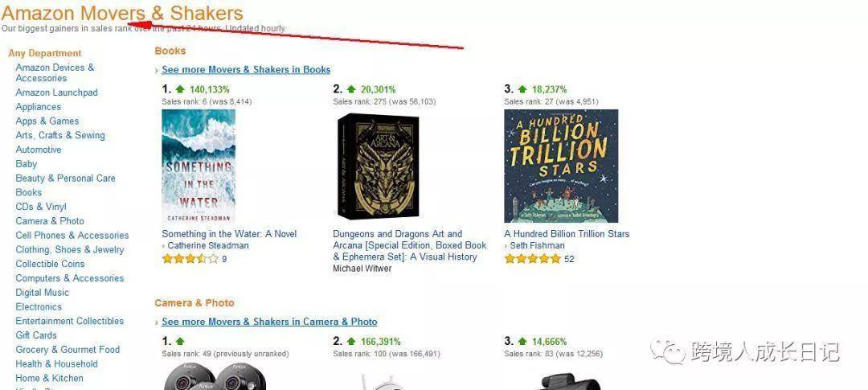Open the Any Department heading link
This screenshot has height=390, width=868.
[45, 53]
